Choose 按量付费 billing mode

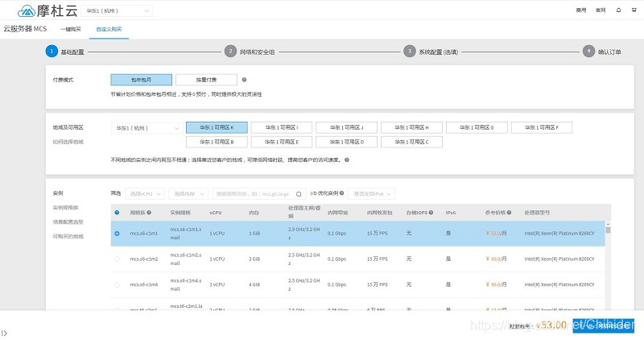[206, 80]
